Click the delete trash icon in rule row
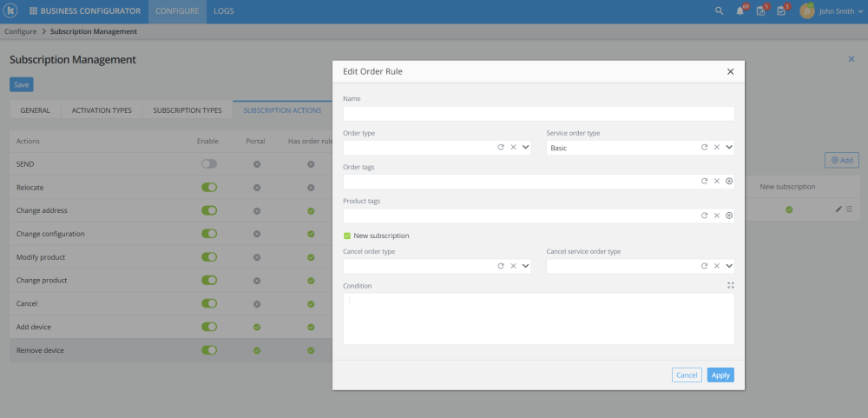This screenshot has width=868, height=418. pos(849,209)
